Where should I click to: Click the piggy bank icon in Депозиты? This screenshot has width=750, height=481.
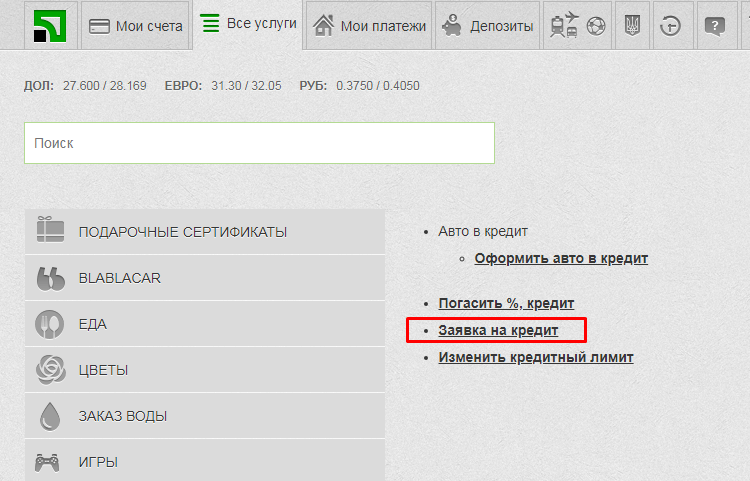tap(451, 25)
